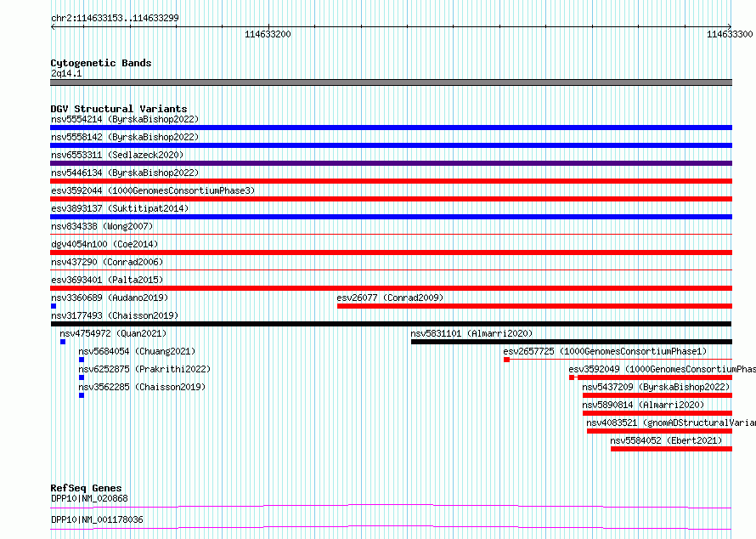Select the esv3893137 (Suktitipat2014) label
756x539 pixels.
point(120,208)
